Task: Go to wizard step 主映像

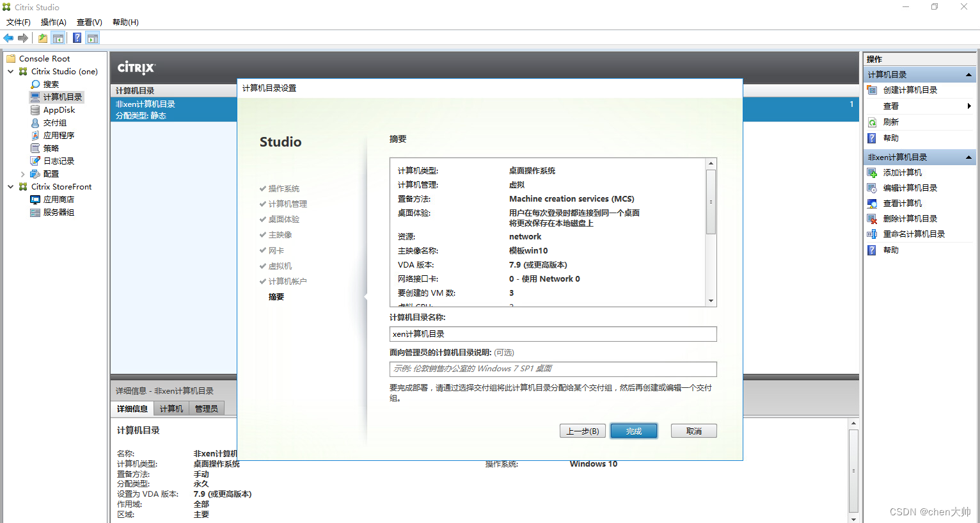Action: tap(280, 235)
